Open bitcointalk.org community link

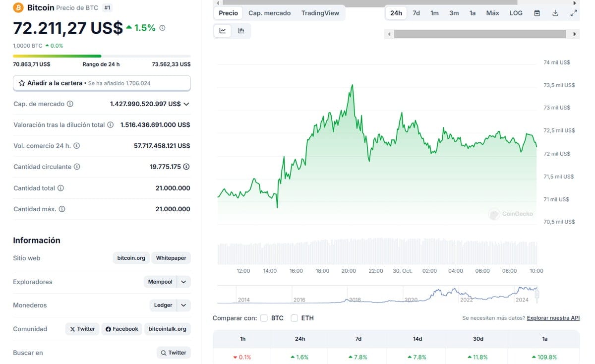pos(168,329)
